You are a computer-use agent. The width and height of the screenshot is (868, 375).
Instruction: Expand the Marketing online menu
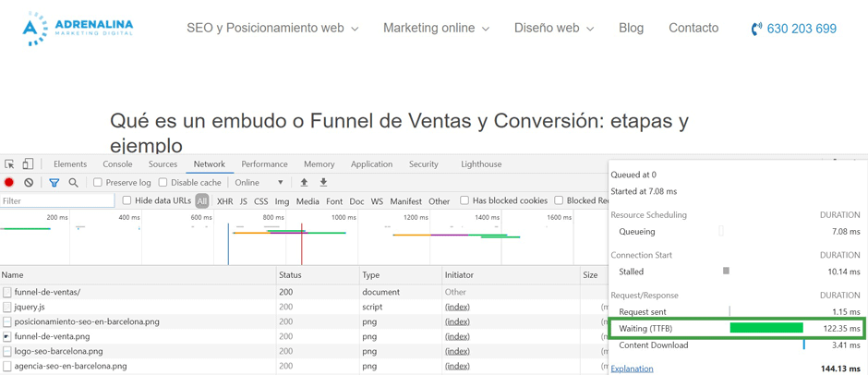point(436,29)
